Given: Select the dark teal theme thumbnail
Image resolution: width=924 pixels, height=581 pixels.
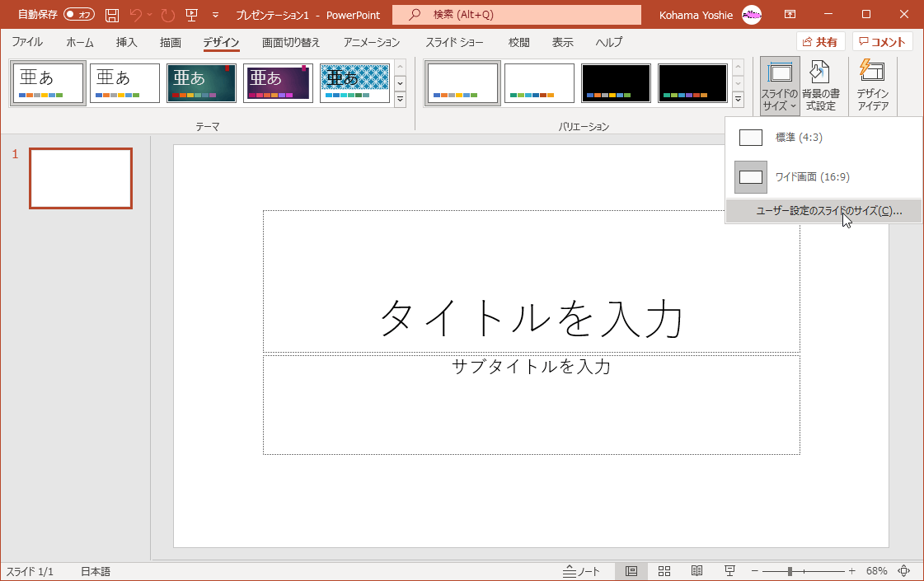Looking at the screenshot, I should pyautogui.click(x=201, y=83).
